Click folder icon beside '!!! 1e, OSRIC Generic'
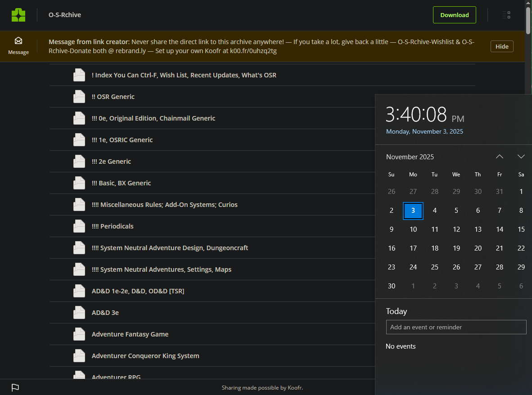The width and height of the screenshot is (532, 395). click(x=79, y=140)
